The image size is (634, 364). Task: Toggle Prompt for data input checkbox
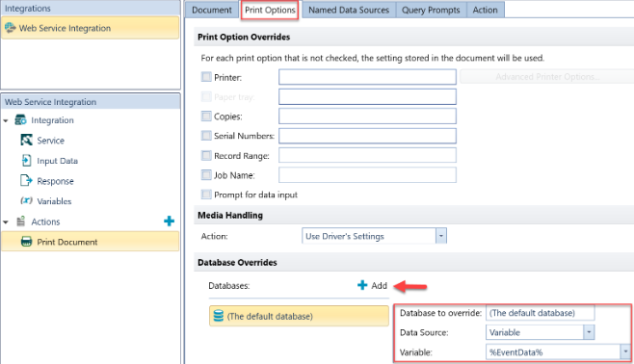click(206, 195)
